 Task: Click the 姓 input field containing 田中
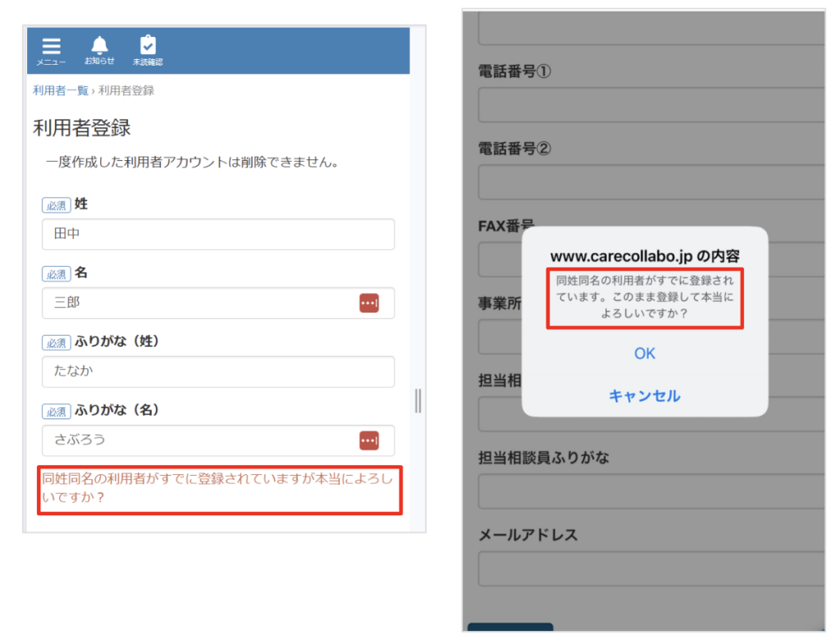pyautogui.click(x=218, y=234)
